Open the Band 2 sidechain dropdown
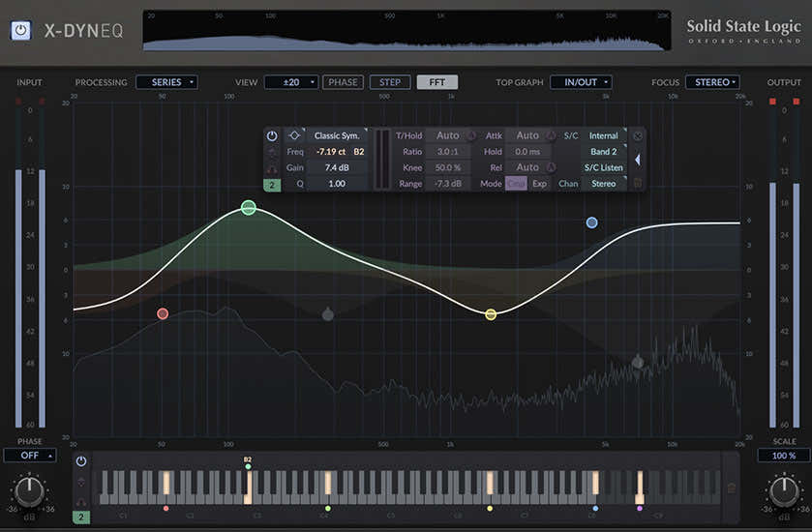 tap(604, 152)
